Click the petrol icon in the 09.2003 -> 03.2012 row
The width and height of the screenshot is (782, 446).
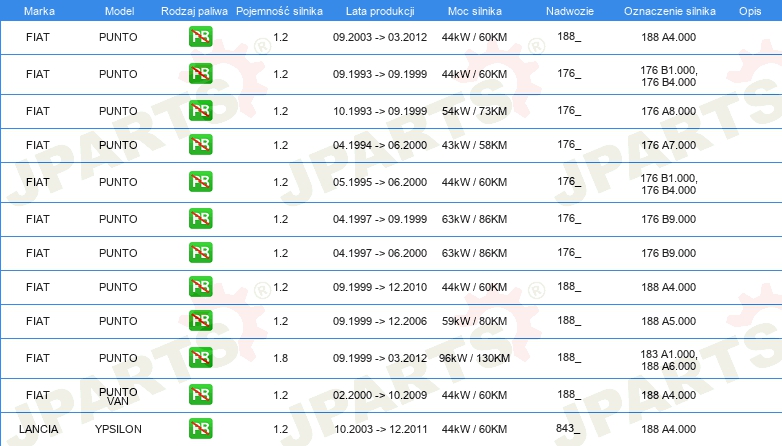click(200, 36)
